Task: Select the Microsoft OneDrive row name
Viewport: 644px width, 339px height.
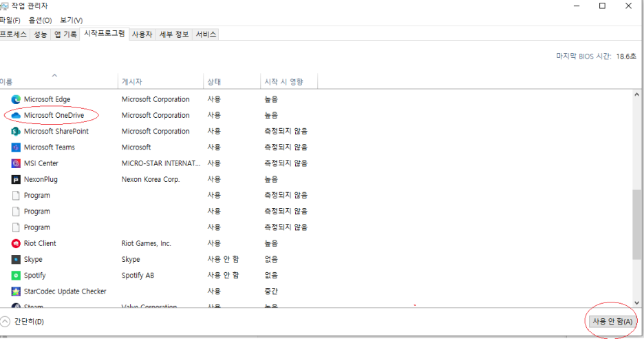Action: (54, 116)
